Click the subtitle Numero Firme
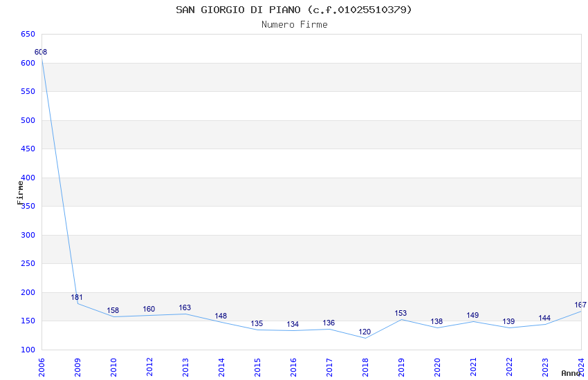Screen dimensions: 588x380 tap(295, 25)
